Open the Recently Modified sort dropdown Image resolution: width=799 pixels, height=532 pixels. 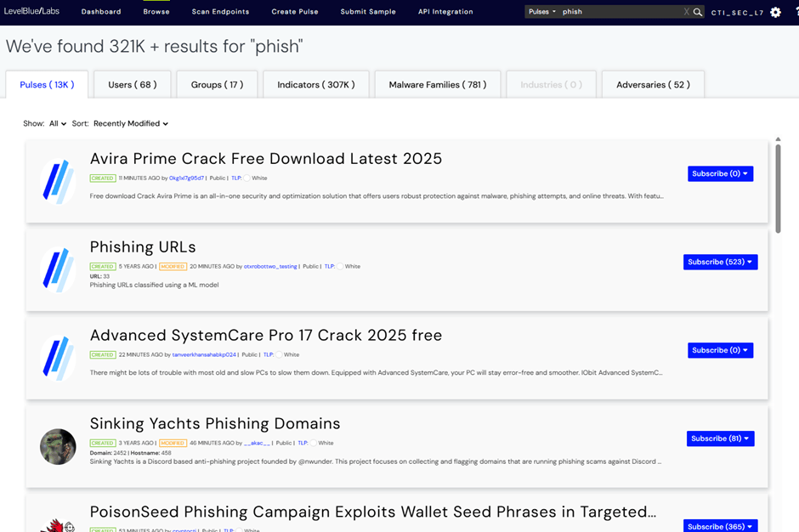[x=131, y=124]
